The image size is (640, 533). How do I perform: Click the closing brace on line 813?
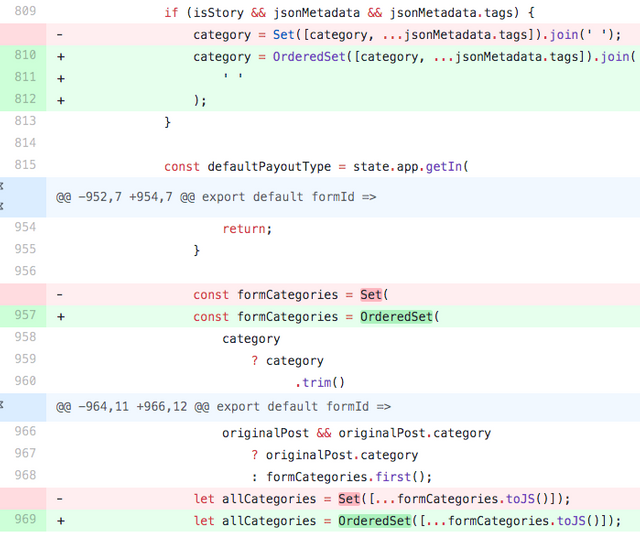click(167, 122)
